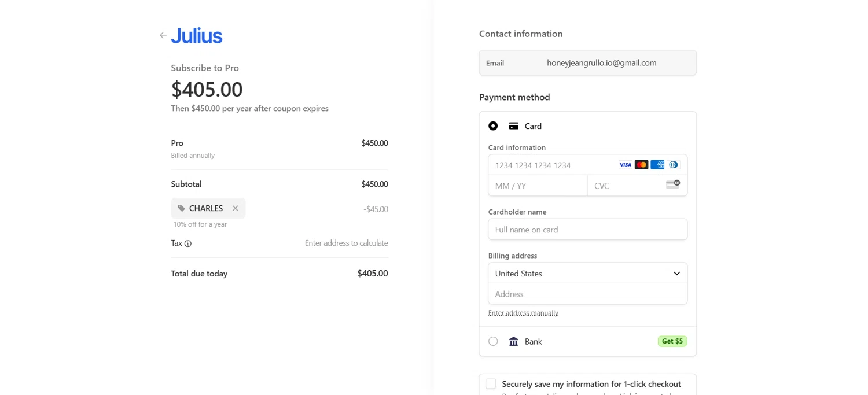This screenshot has width=868, height=395.
Task: Click Enter address manually link
Action: [x=523, y=313]
